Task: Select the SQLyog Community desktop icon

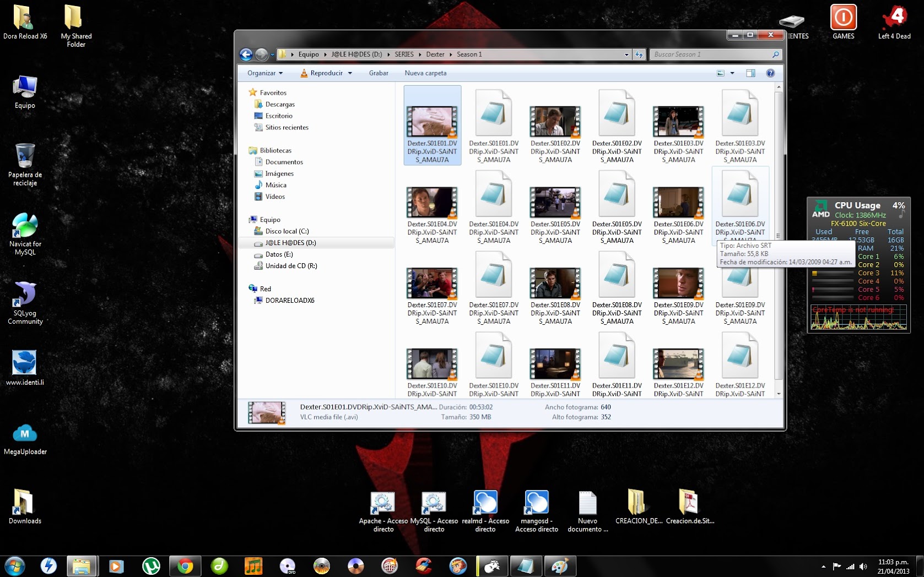Action: click(x=25, y=303)
